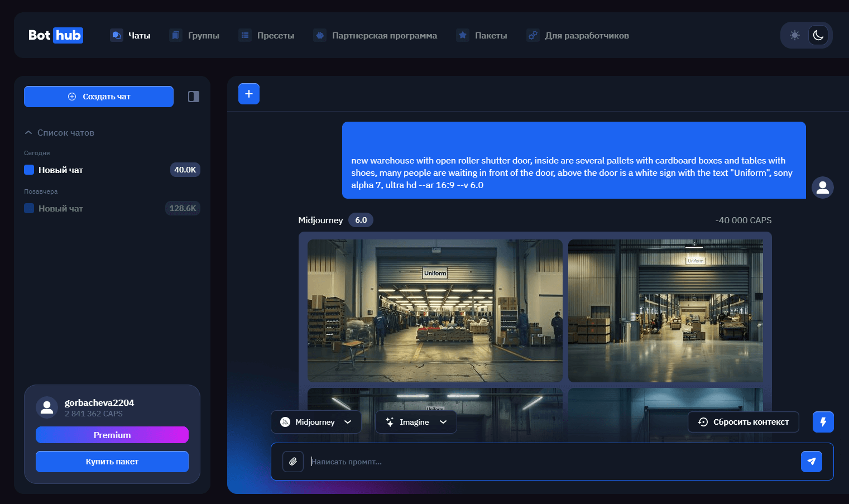Image resolution: width=849 pixels, height=504 pixels.
Task: Open the Чаты menu item
Action: click(130, 35)
